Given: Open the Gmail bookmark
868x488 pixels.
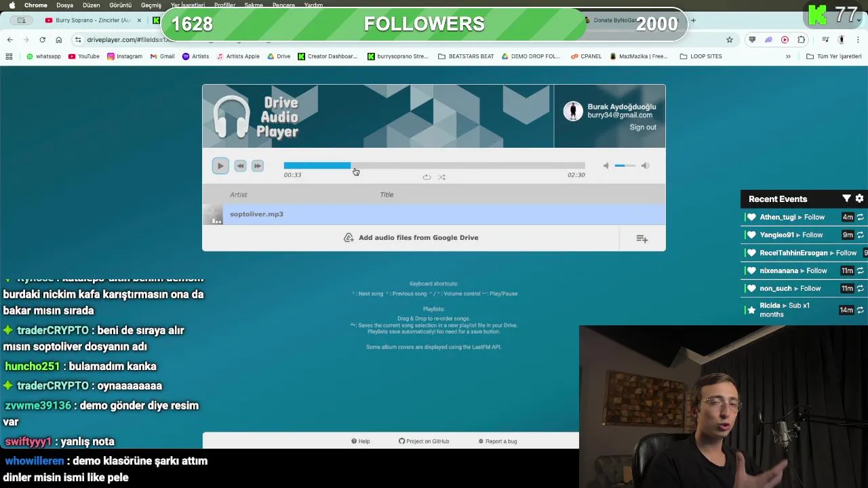Looking at the screenshot, I should 162,56.
